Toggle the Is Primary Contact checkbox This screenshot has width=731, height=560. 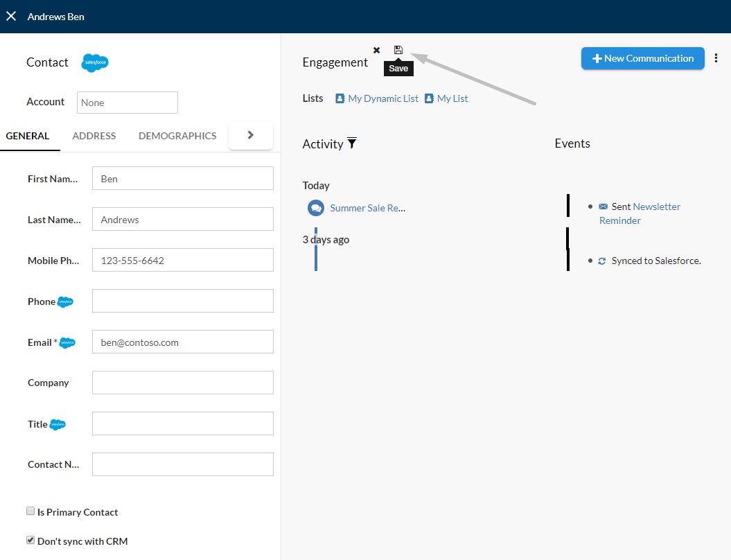(30, 511)
